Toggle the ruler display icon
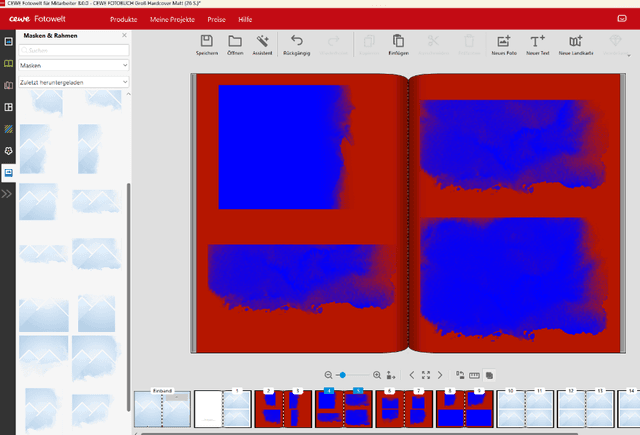 [474, 375]
